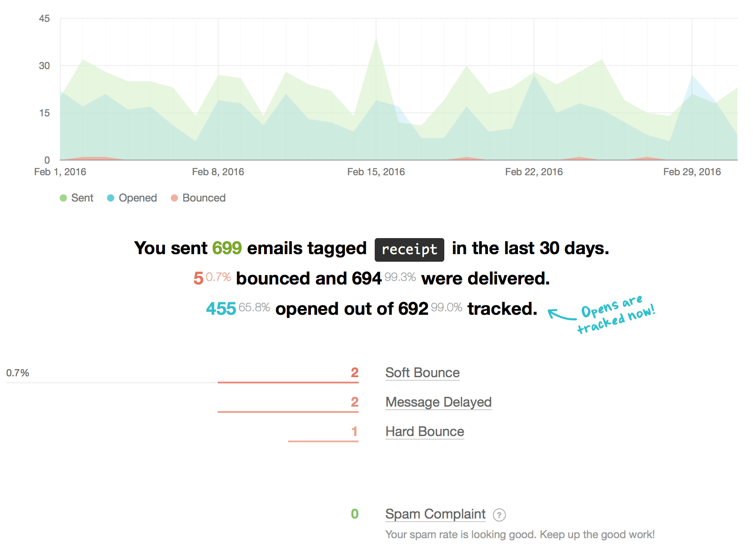Click the Feb 22, 2016 axis label
Image resolution: width=753 pixels, height=560 pixels.
534,172
